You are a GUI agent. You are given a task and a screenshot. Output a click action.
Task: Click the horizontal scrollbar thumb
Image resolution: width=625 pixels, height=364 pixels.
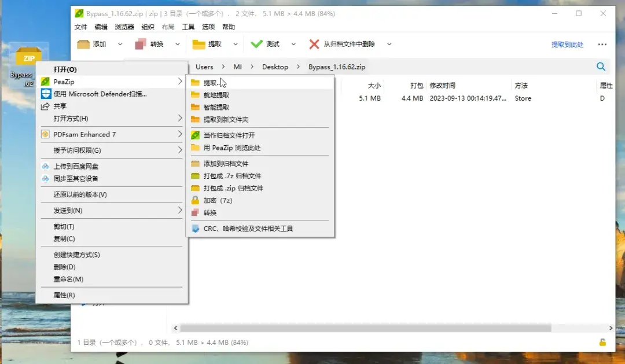[x=366, y=328]
